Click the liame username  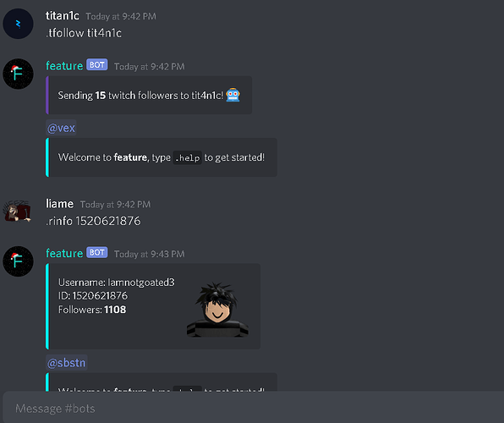coord(60,204)
